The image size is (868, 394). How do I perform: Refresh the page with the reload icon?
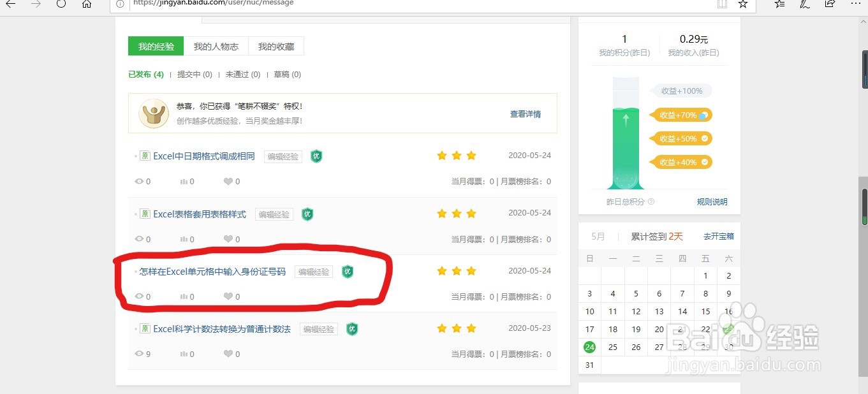tap(61, 3)
